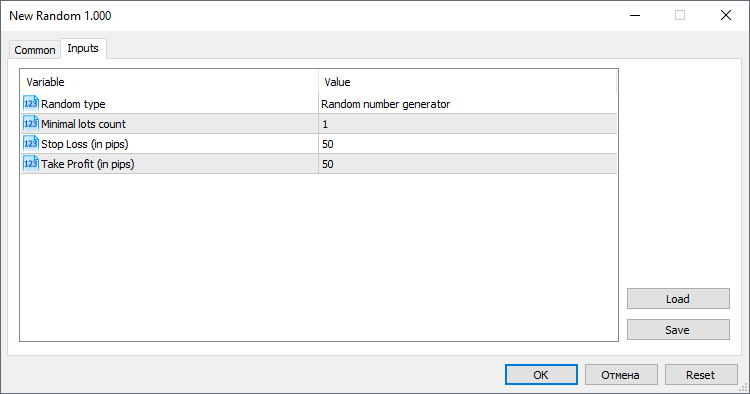Select the Inputs tab
Viewport: 750px width, 394px height.
click(83, 48)
